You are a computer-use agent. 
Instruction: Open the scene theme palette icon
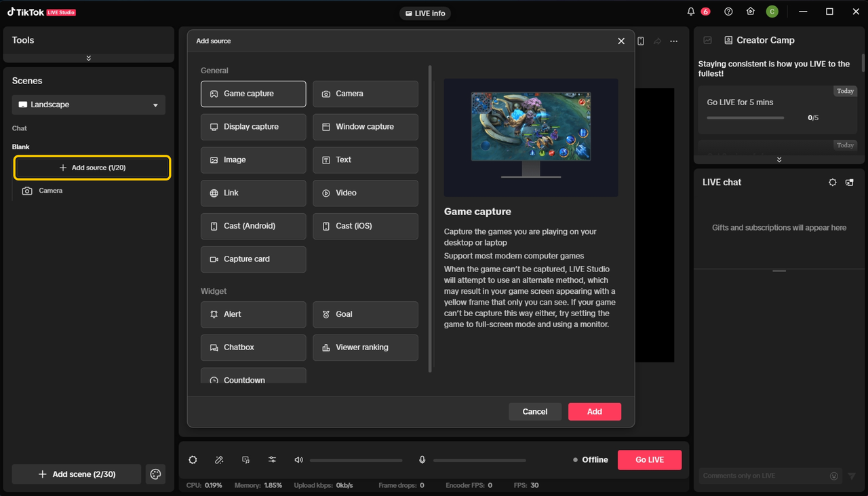[x=156, y=474]
